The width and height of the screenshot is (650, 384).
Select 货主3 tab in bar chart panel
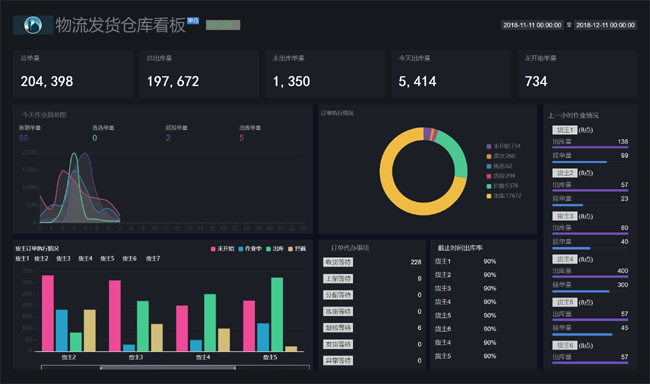point(63,258)
